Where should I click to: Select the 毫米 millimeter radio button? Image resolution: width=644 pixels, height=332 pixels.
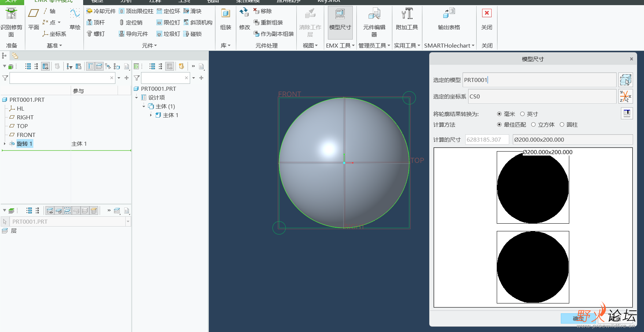tap(499, 114)
